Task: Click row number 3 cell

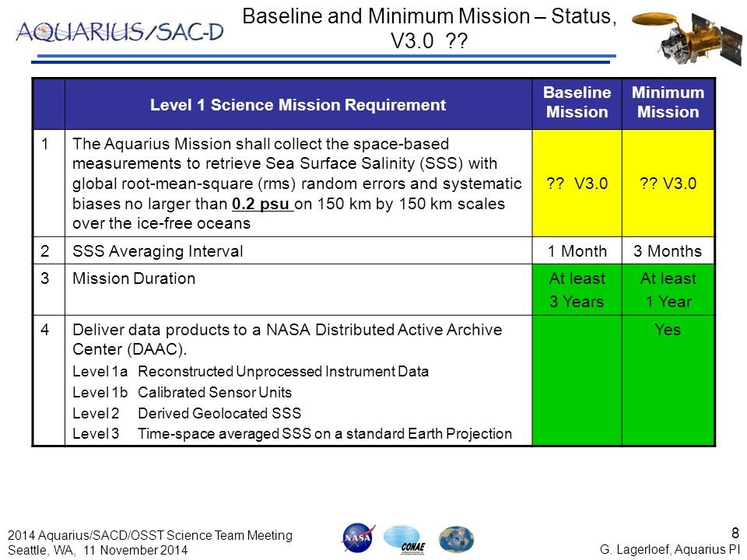Action: [x=48, y=289]
